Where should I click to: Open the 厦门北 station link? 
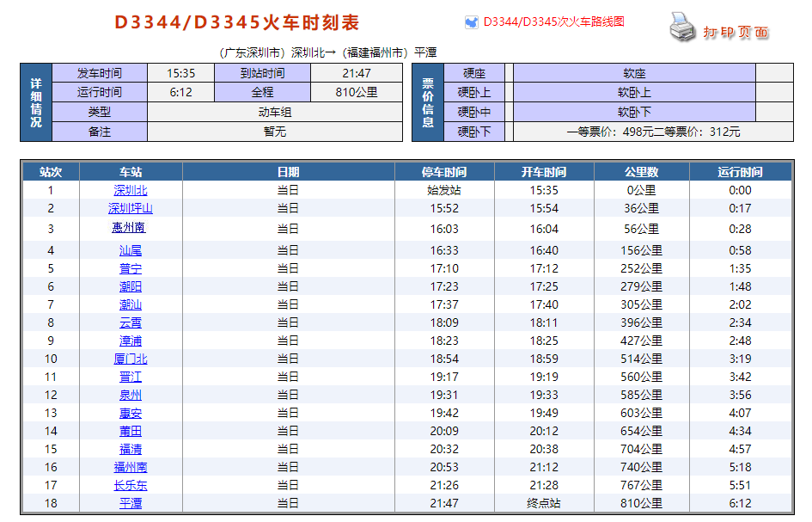[x=131, y=359]
